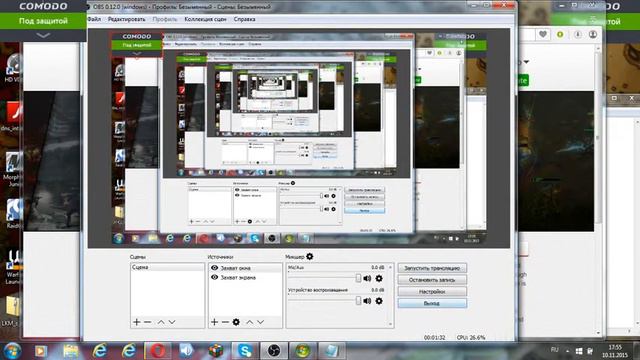Switch to Opera taskbar icon
640x360 pixels.
click(158, 351)
